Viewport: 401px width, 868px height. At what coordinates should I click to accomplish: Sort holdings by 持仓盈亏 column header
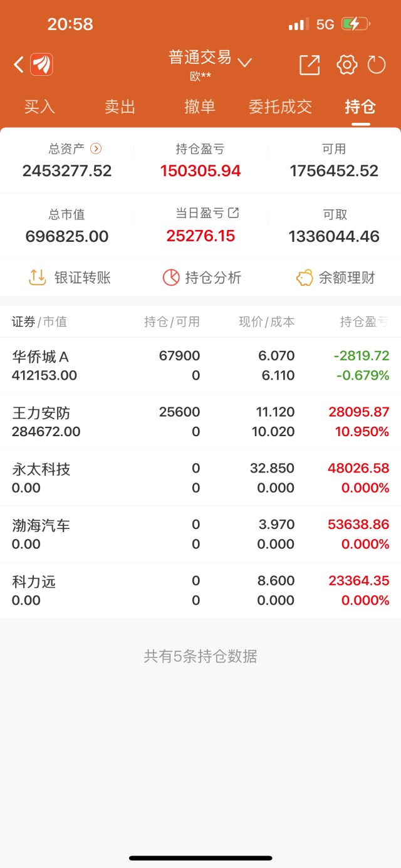click(x=363, y=322)
